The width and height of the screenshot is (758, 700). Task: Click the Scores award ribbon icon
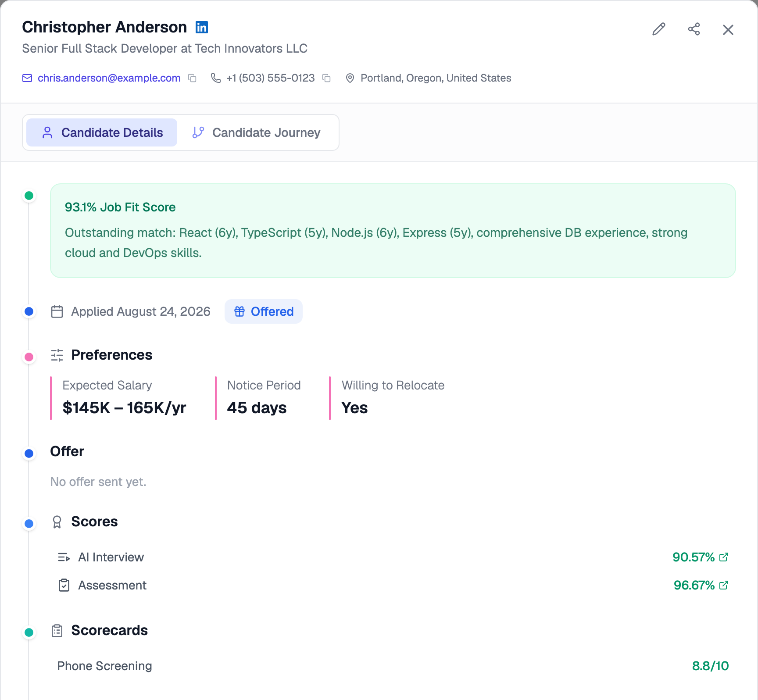[x=57, y=522]
